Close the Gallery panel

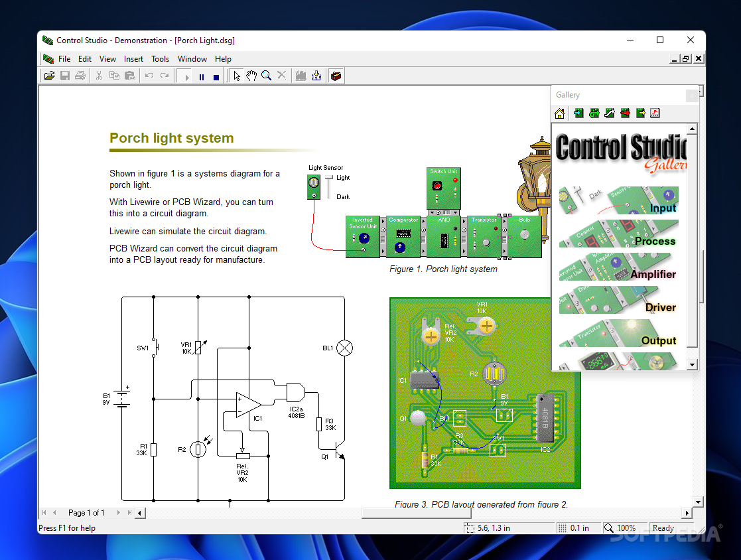point(692,96)
